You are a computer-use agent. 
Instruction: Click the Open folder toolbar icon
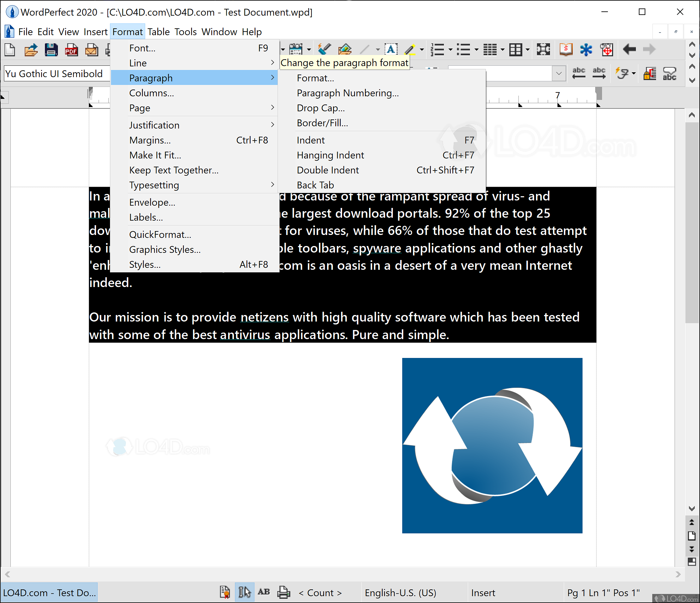click(31, 50)
